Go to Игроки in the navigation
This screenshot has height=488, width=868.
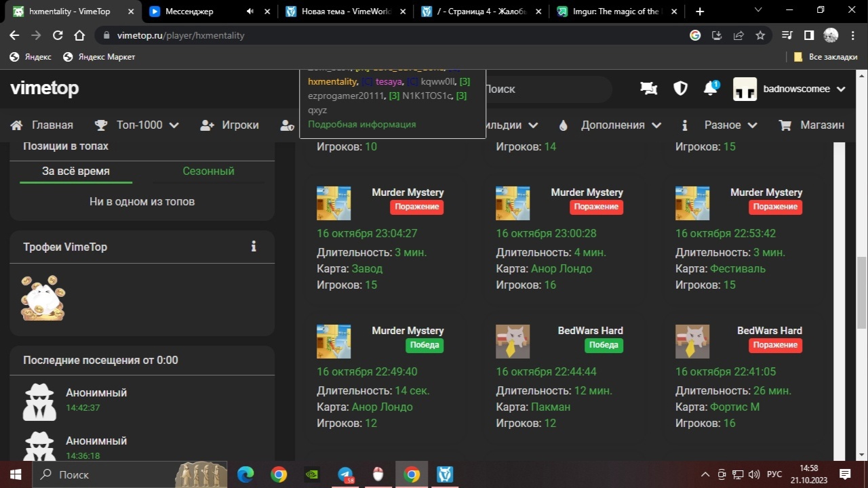[x=229, y=125]
